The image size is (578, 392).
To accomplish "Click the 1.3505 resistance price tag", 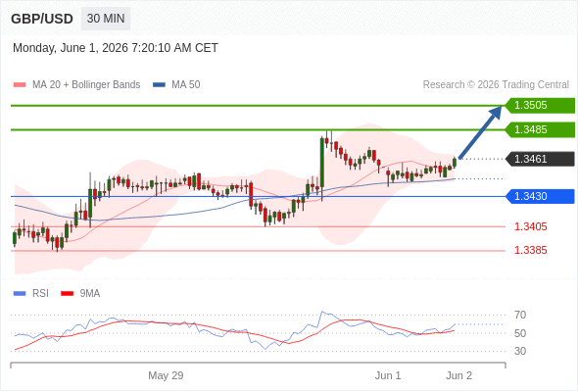I will coord(540,106).
